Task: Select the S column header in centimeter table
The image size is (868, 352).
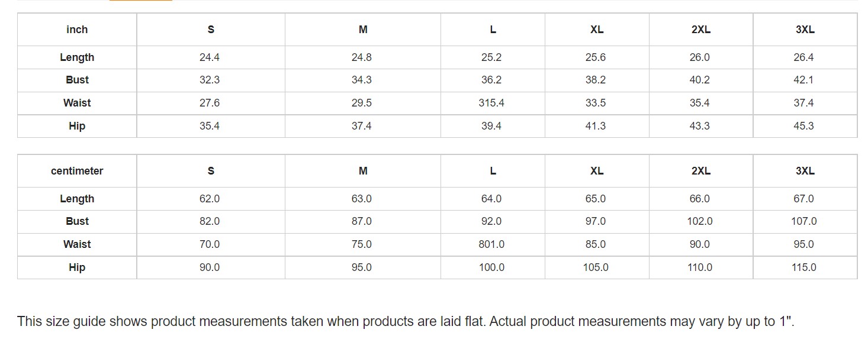Action: coord(211,171)
